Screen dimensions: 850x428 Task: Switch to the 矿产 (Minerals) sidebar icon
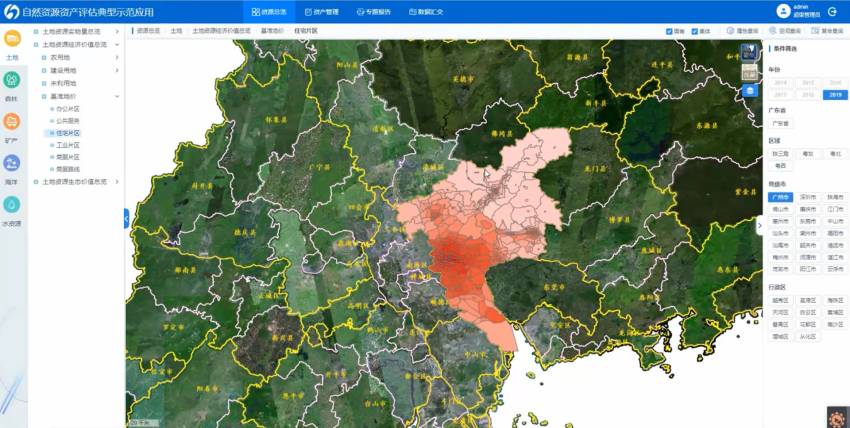[12, 122]
